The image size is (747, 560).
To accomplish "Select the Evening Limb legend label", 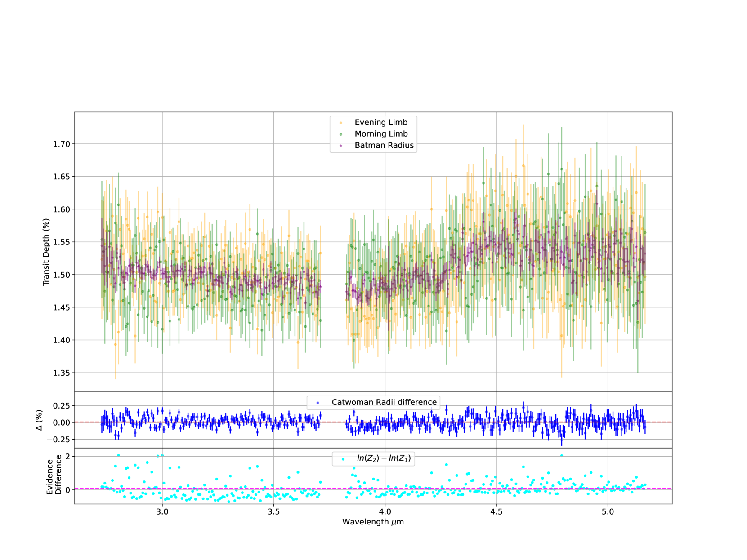I will [x=381, y=122].
